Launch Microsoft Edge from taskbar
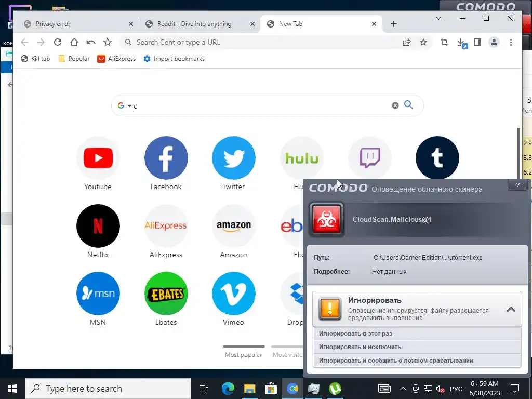This screenshot has width=532, height=399. [x=228, y=389]
